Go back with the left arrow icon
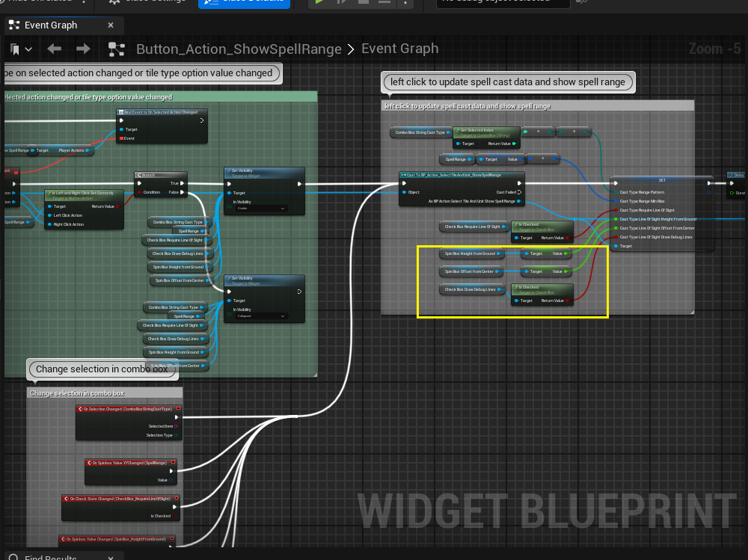 55,49
